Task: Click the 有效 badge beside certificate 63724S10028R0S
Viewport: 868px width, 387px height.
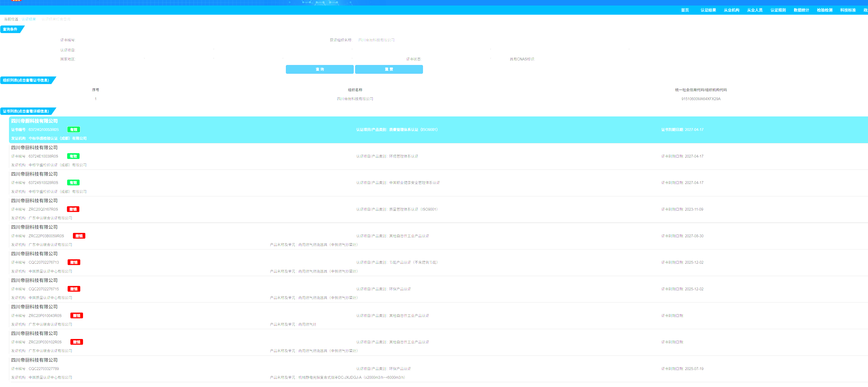Action: [x=73, y=183]
